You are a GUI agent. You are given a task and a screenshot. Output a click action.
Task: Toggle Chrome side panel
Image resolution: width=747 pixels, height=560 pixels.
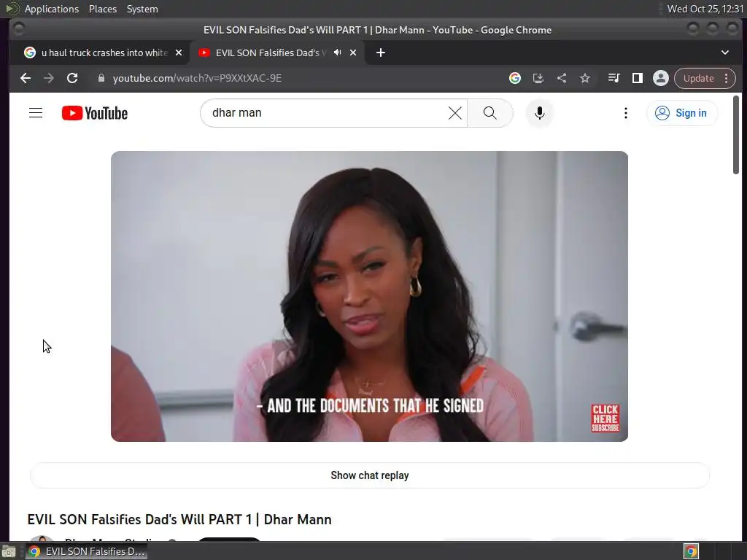click(x=637, y=78)
